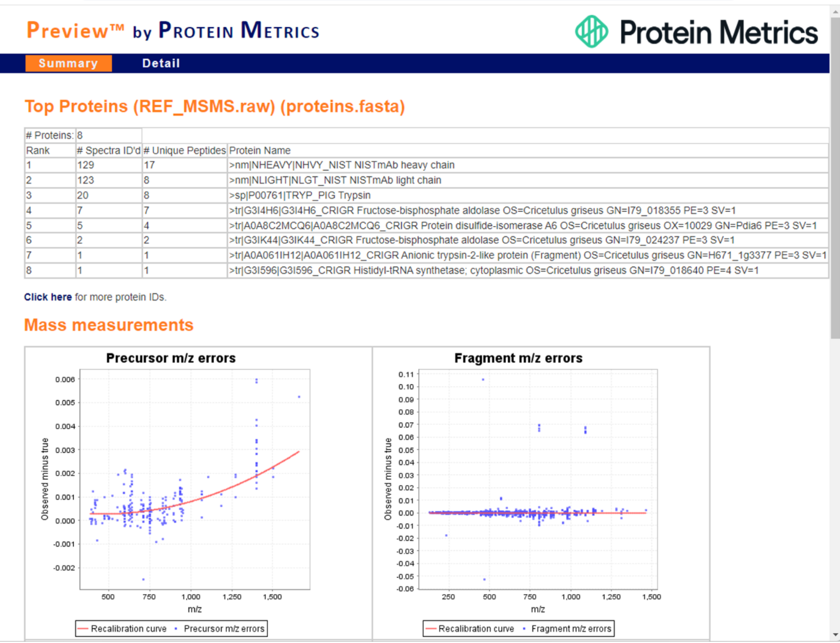The width and height of the screenshot is (840, 643).
Task: Click the NISTmAb heavy chain protein name
Action: (x=342, y=166)
